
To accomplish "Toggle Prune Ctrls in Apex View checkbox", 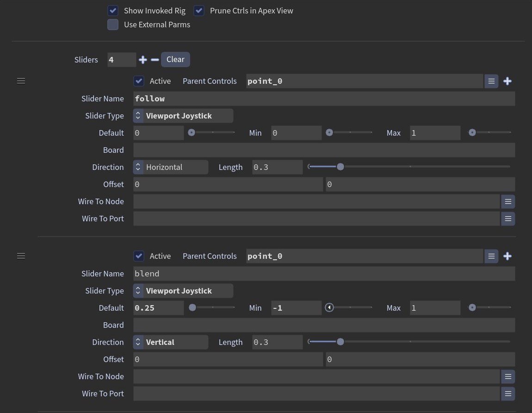I will point(199,11).
